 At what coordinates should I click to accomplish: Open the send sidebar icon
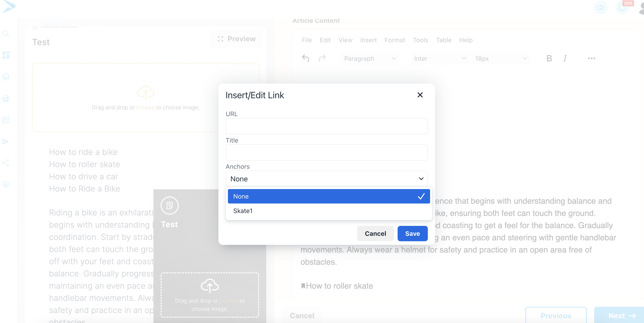click(5, 141)
